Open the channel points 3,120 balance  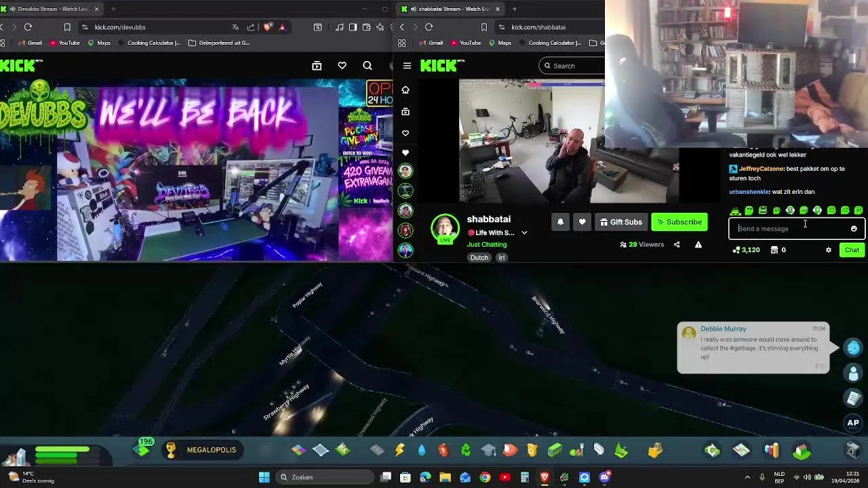746,250
